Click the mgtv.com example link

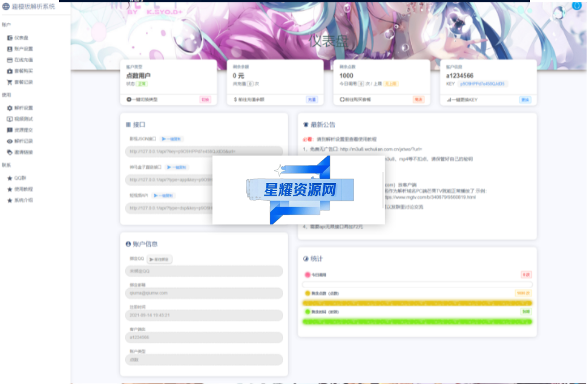tap(430, 197)
